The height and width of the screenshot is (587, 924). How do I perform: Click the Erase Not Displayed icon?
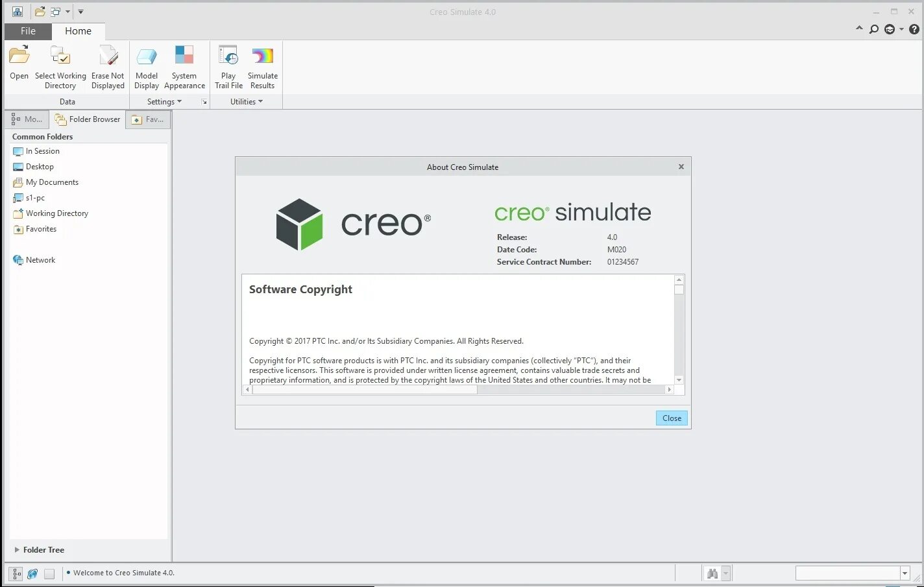pyautogui.click(x=108, y=55)
